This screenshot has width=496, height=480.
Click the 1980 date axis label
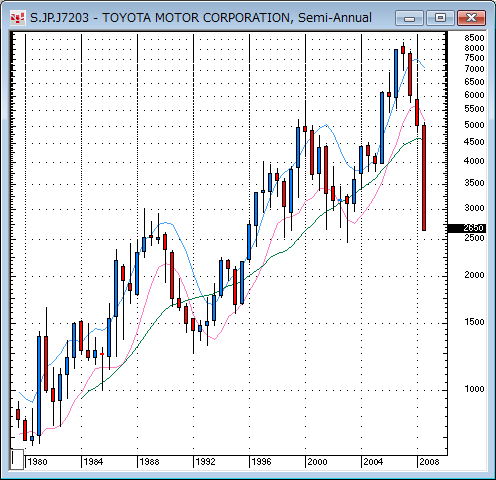(x=37, y=462)
